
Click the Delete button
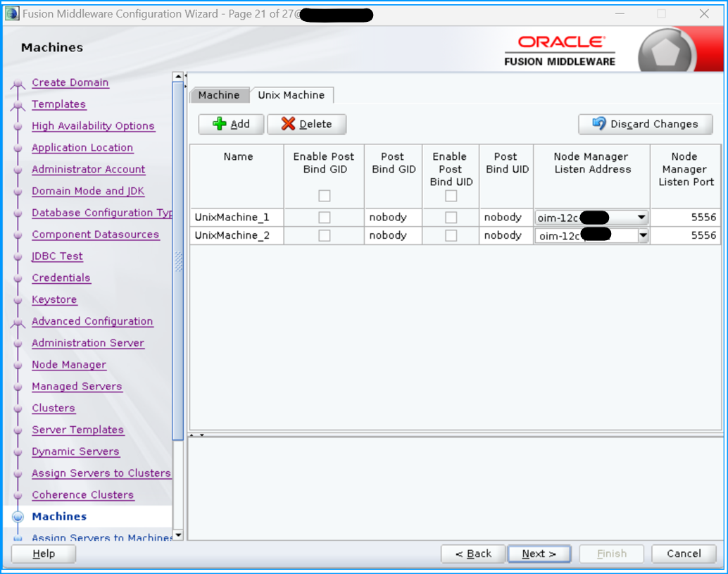(307, 124)
